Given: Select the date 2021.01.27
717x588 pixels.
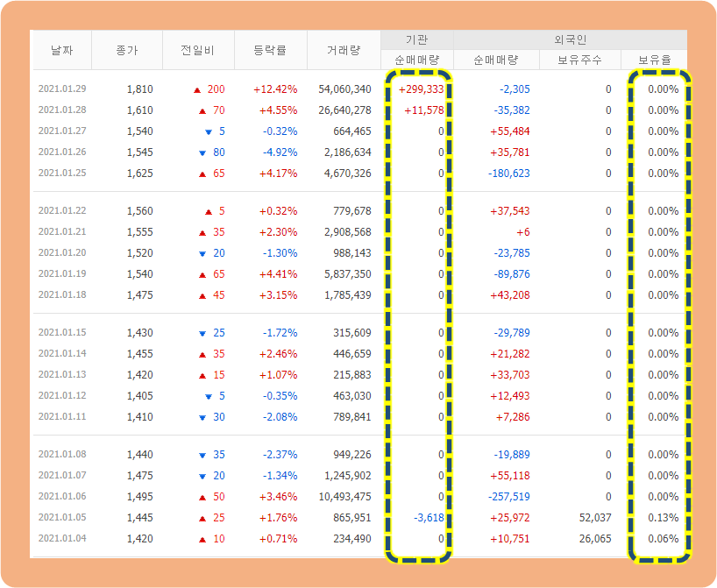Looking at the screenshot, I should click(62, 131).
